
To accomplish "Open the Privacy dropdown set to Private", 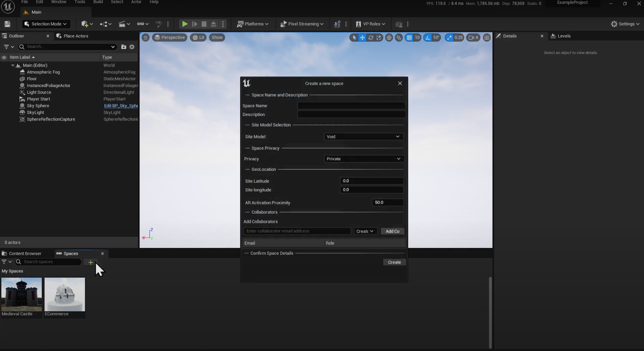I will click(363, 159).
